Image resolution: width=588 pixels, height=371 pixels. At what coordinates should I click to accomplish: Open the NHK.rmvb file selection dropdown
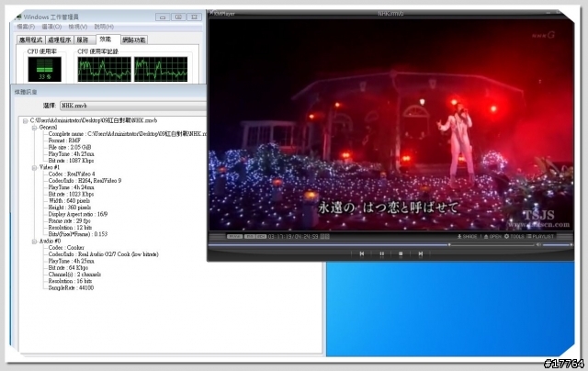point(132,106)
